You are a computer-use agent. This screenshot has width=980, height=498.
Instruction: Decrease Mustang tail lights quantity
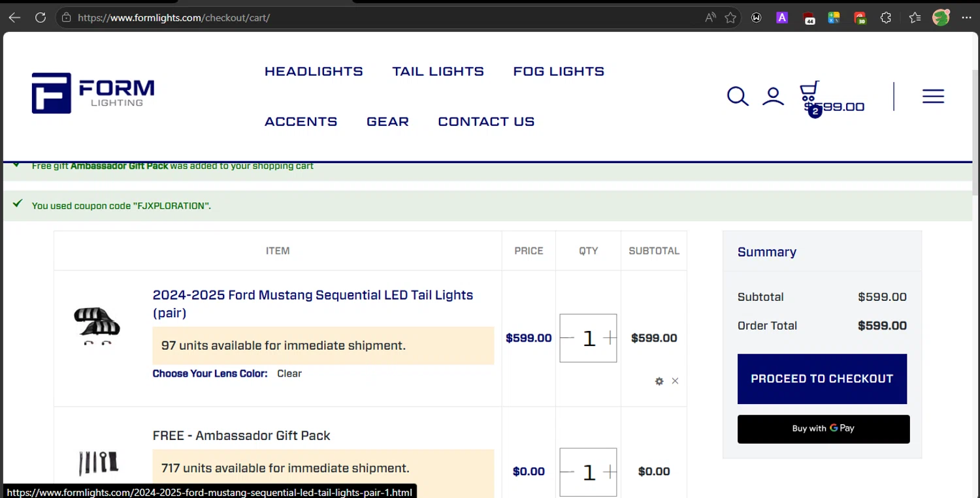tap(568, 338)
